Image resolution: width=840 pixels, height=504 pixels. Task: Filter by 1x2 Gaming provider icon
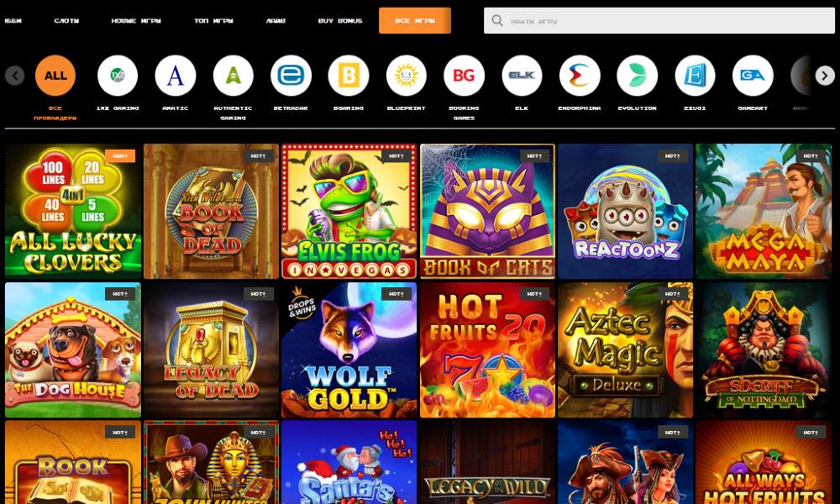coord(118,76)
